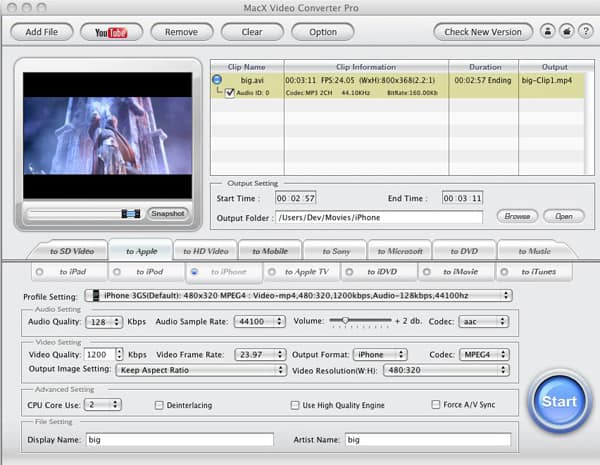
Task: Select the to iPad radio button
Action: click(x=39, y=272)
